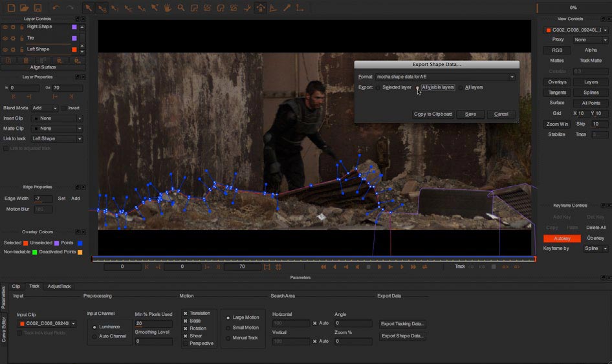
Task: Select the Small Motion radio button
Action: 228,328
